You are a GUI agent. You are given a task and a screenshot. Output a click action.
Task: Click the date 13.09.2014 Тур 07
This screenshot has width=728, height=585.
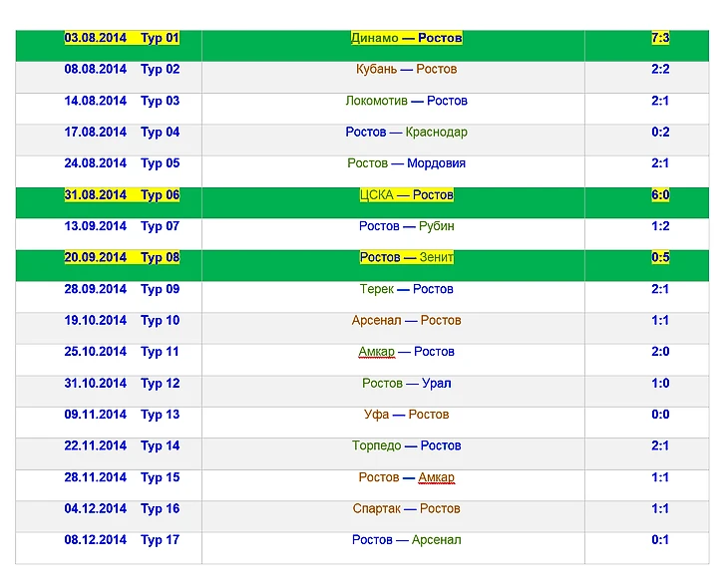(x=122, y=226)
